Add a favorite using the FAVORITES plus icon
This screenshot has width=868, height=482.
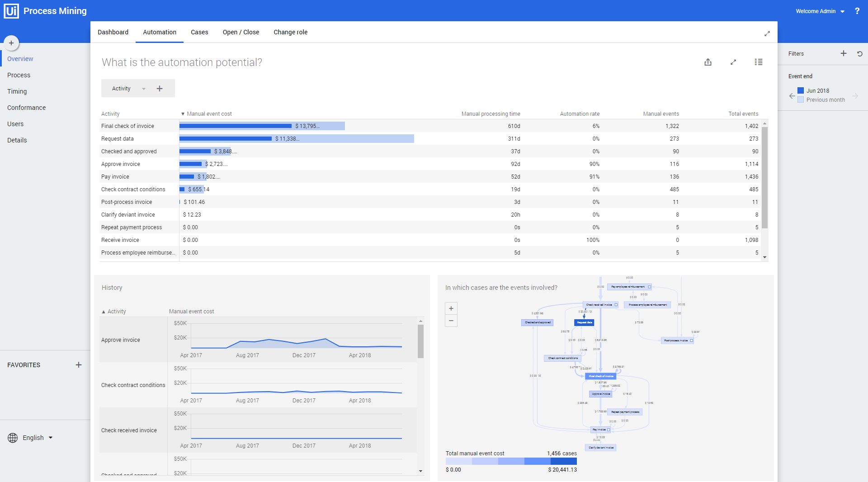tap(79, 365)
